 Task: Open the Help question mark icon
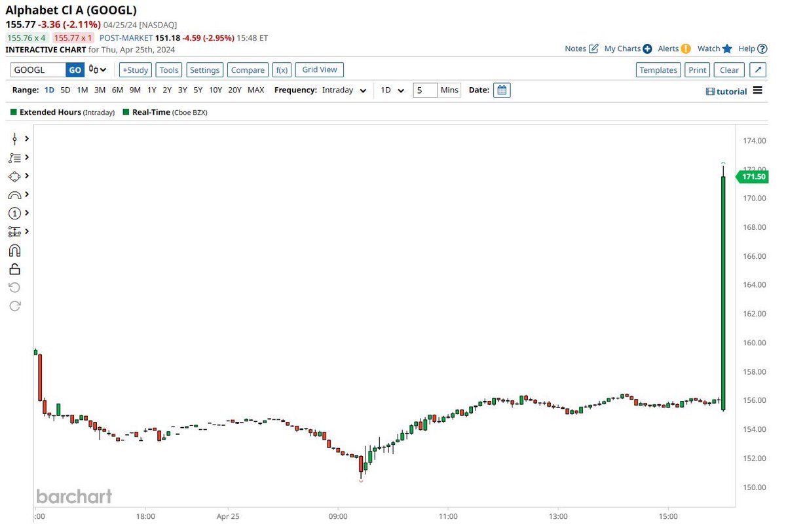click(x=762, y=48)
